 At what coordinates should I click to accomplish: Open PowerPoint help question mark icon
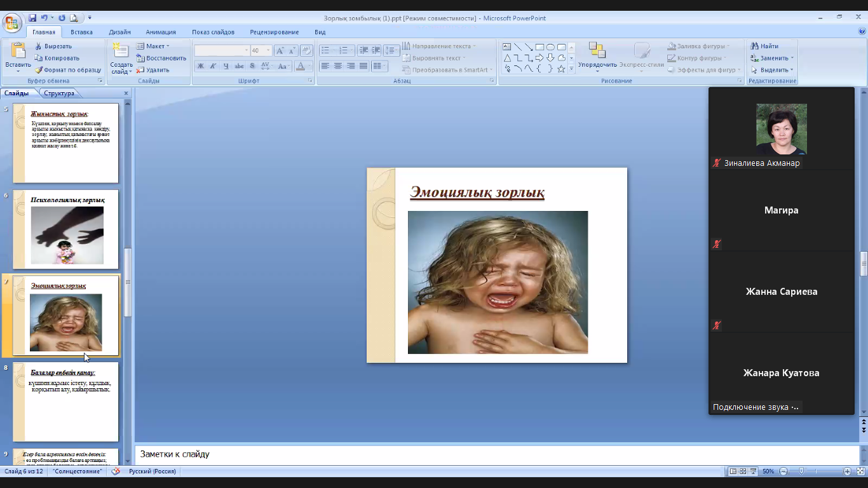pos(862,32)
